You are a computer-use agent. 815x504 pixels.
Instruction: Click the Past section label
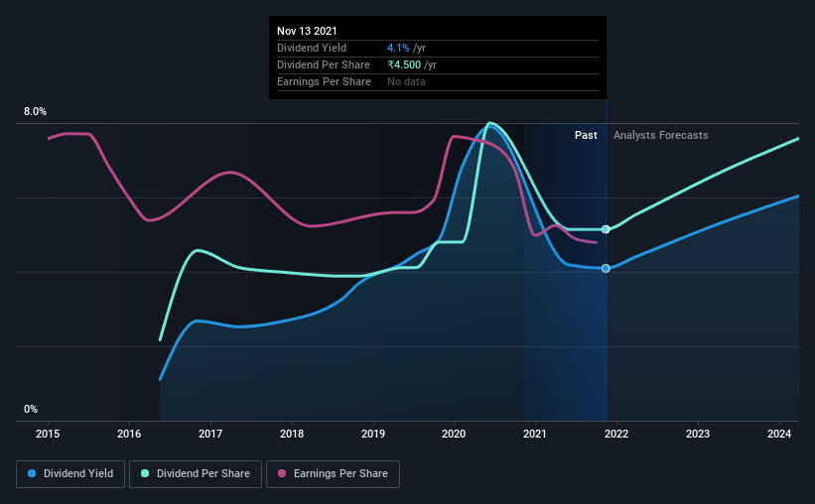pyautogui.click(x=586, y=135)
